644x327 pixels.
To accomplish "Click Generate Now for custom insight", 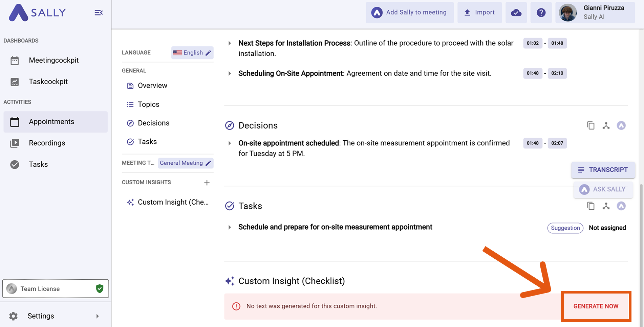I will [x=596, y=306].
